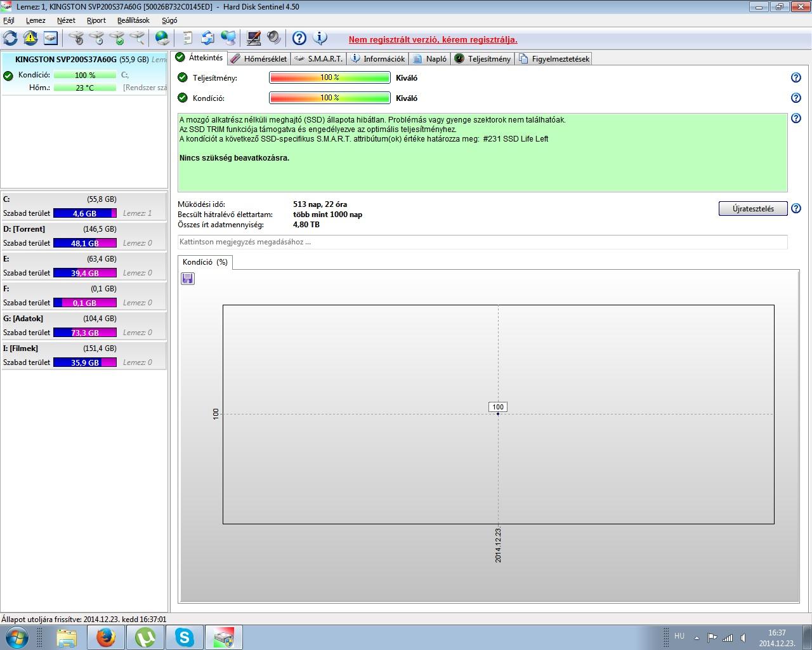Switch to the Hőmérséklet tab
The image size is (812, 650).
(x=259, y=58)
